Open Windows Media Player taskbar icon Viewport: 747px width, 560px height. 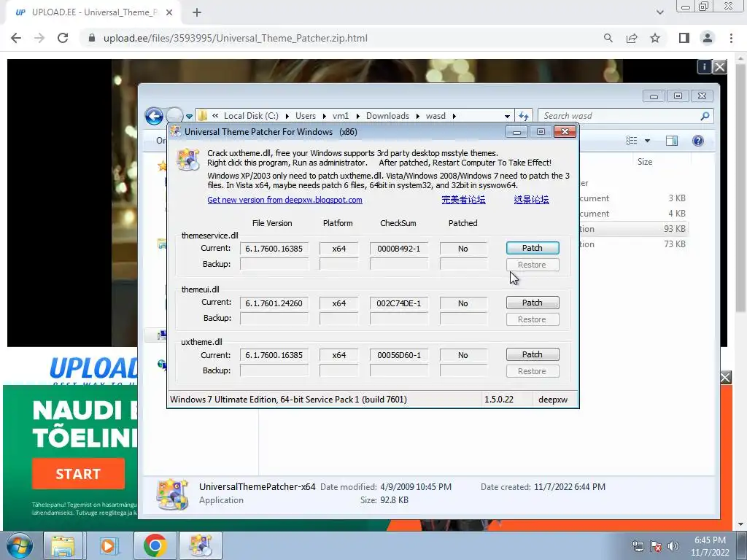point(109,545)
